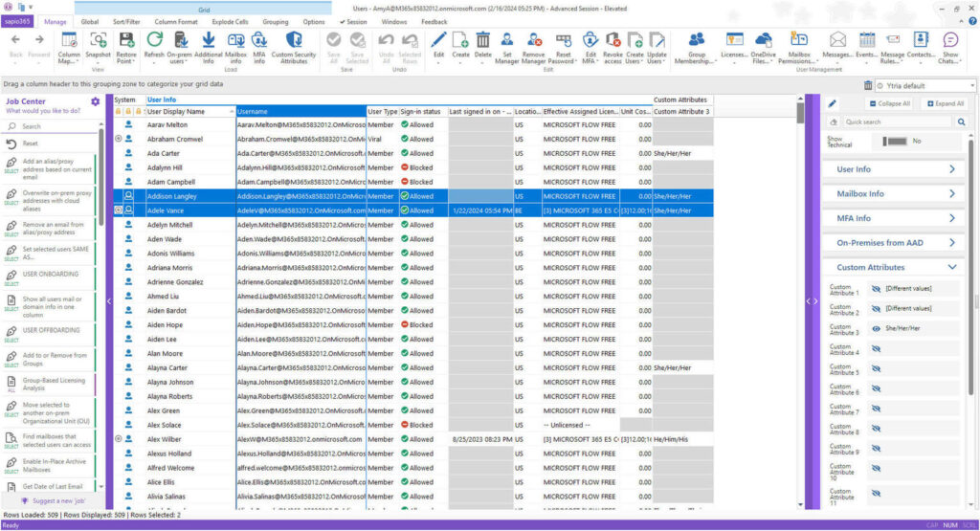This screenshot has width=980, height=531.
Task: Click the Group Membership icon
Action: (x=697, y=41)
